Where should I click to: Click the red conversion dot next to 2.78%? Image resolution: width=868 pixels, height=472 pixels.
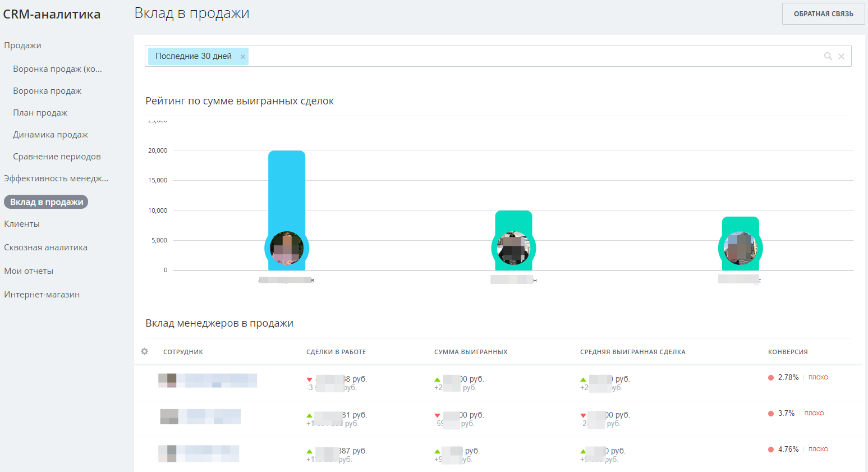point(771,378)
